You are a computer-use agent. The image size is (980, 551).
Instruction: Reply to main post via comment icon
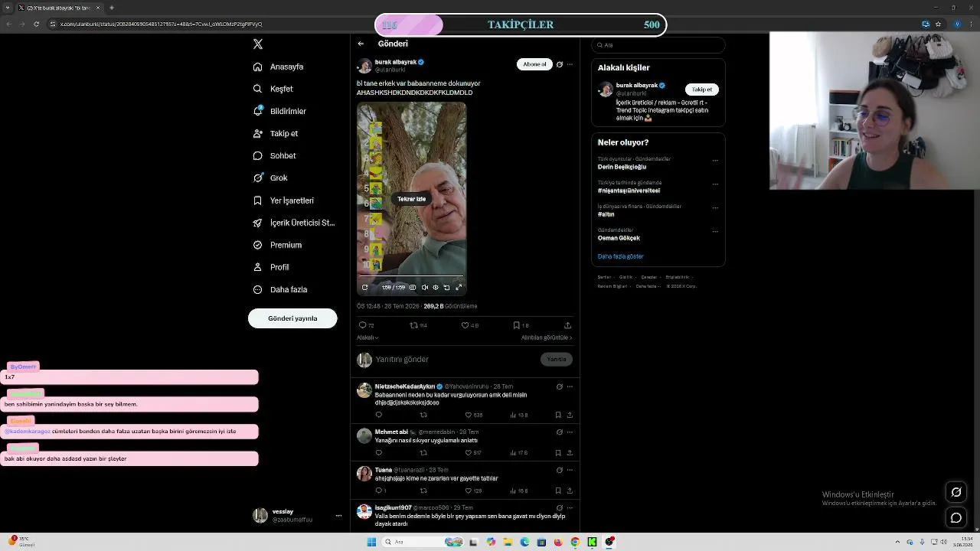tap(363, 325)
